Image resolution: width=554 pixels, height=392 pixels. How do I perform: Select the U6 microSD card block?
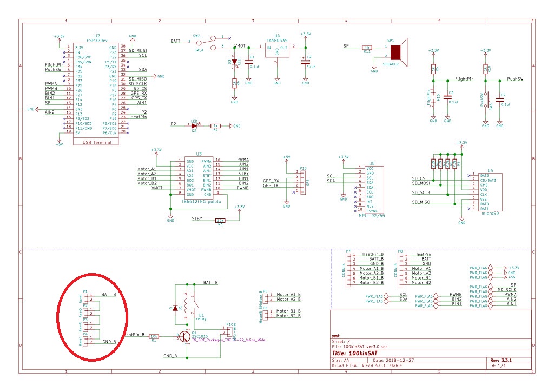tap(490, 192)
